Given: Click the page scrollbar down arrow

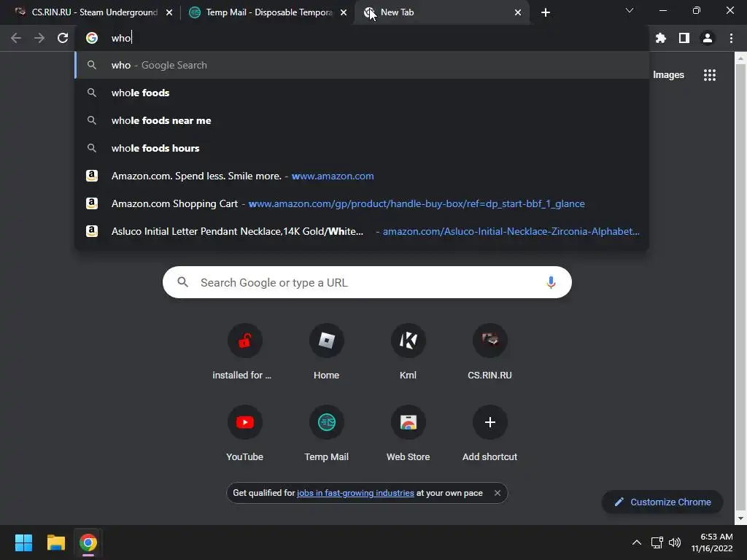Looking at the screenshot, I should click(x=740, y=518).
